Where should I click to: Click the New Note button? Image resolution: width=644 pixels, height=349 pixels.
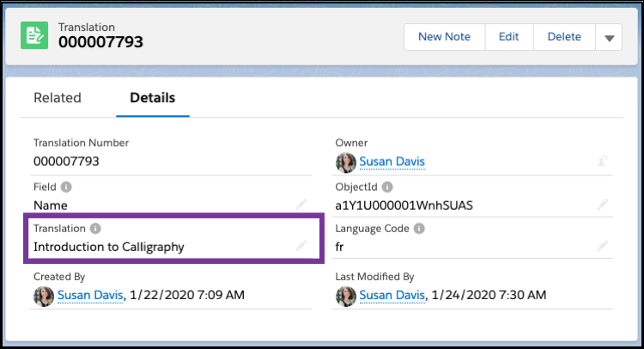(x=445, y=37)
